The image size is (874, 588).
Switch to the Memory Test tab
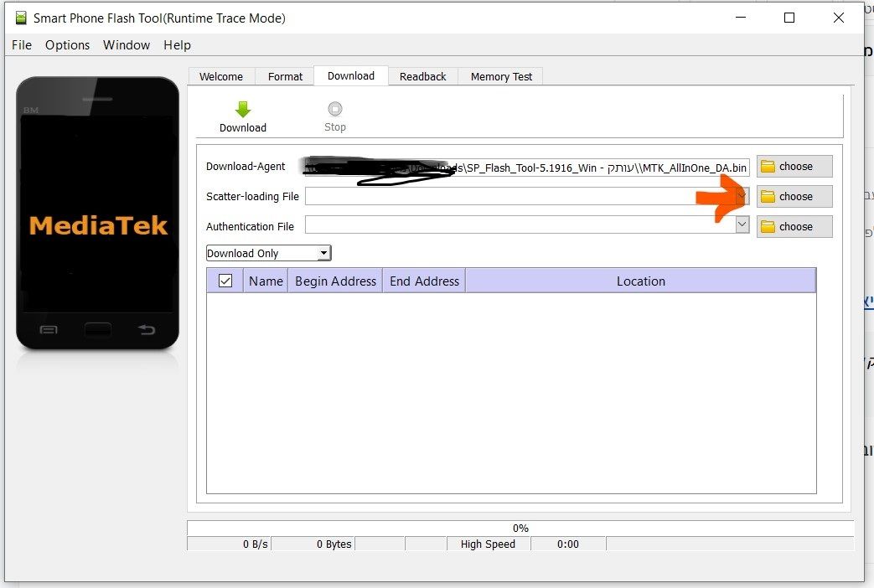[x=501, y=76]
